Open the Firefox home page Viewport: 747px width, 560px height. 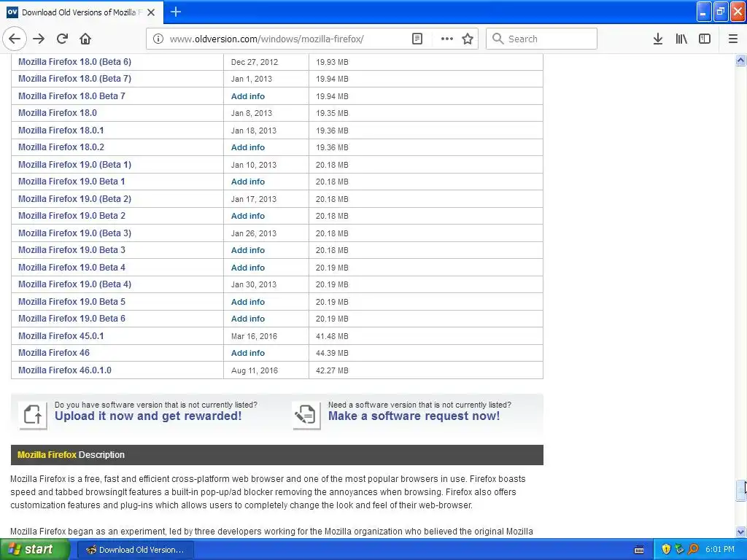tap(85, 39)
